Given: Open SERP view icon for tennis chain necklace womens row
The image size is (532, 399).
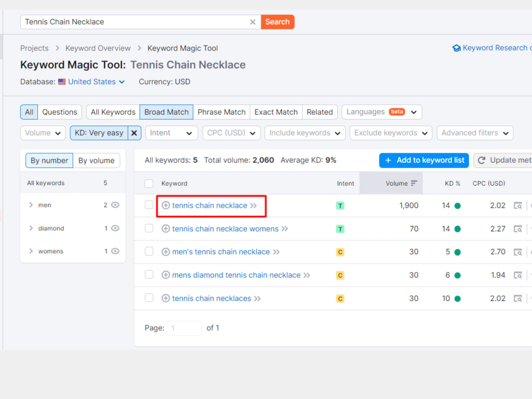Looking at the screenshot, I should pyautogui.click(x=518, y=229).
